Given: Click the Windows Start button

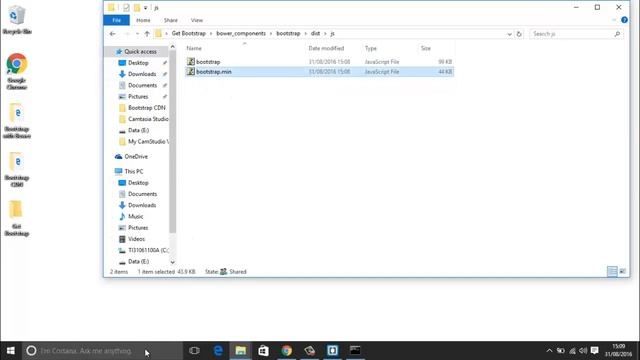Looking at the screenshot, I should (x=11, y=351).
